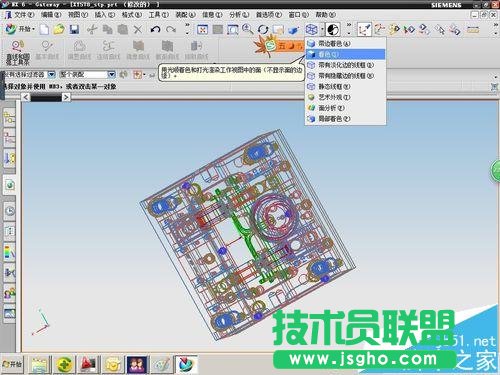500x375 pixels.
Task: Click the WCS coordinate axes toolbar icon
Action: pos(364,30)
